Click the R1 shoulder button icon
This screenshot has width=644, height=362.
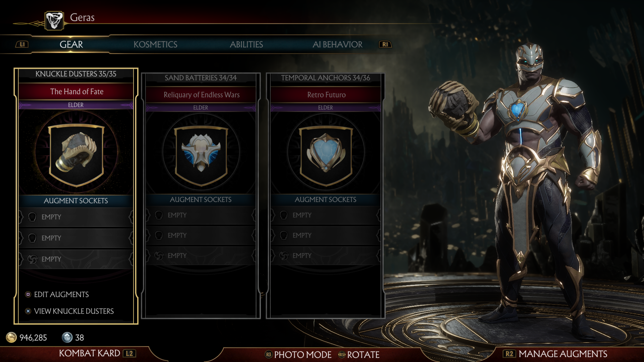tap(385, 44)
